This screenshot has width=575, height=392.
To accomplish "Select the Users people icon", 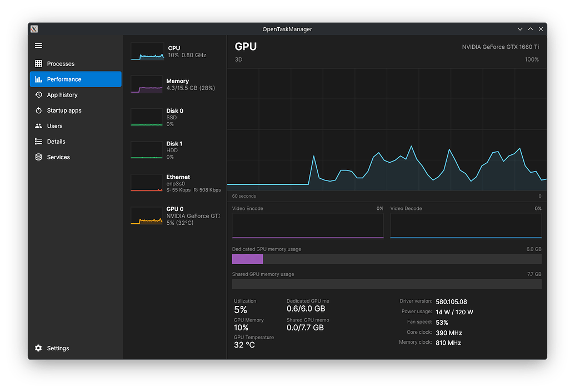I will (38, 125).
